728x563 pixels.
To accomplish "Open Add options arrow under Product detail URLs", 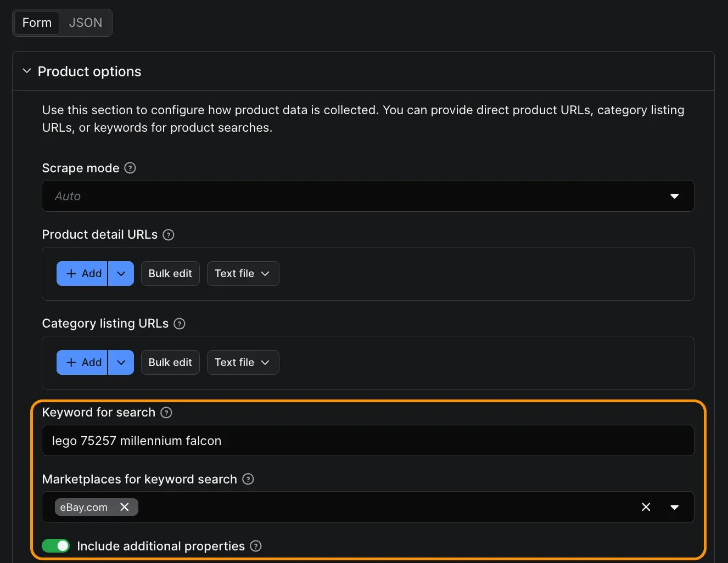I will tap(121, 273).
